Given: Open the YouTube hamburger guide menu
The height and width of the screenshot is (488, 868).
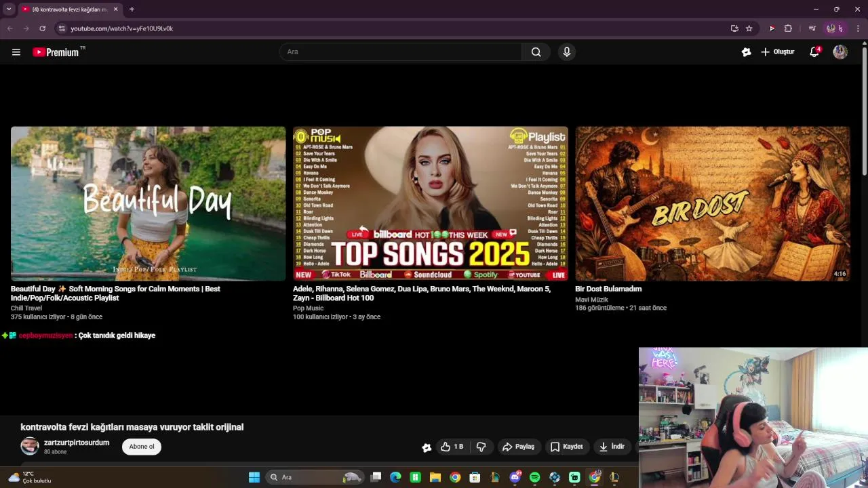Looking at the screenshot, I should point(16,52).
